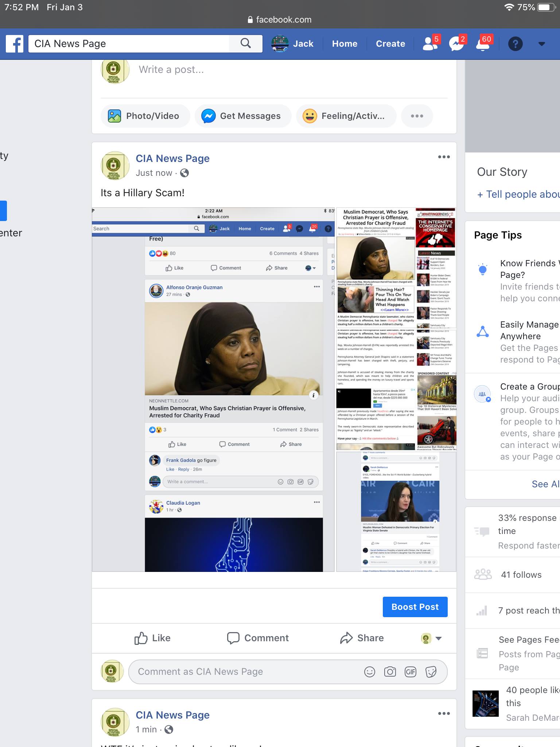Open the friend requests icon

tap(430, 44)
